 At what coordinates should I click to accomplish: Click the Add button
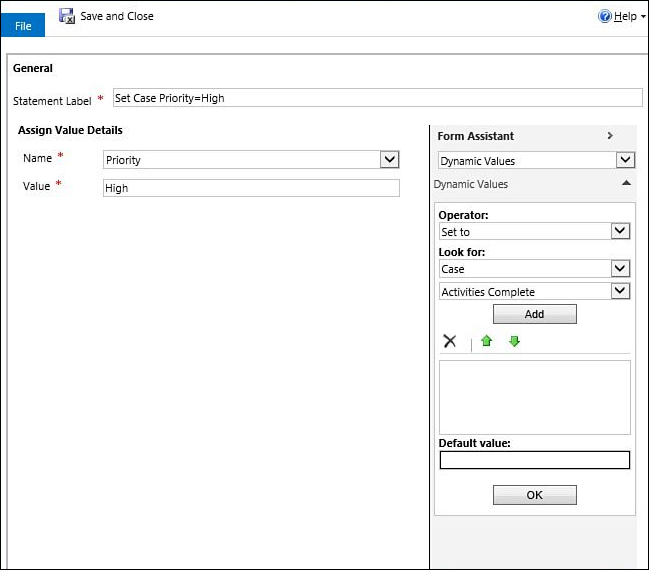click(534, 314)
